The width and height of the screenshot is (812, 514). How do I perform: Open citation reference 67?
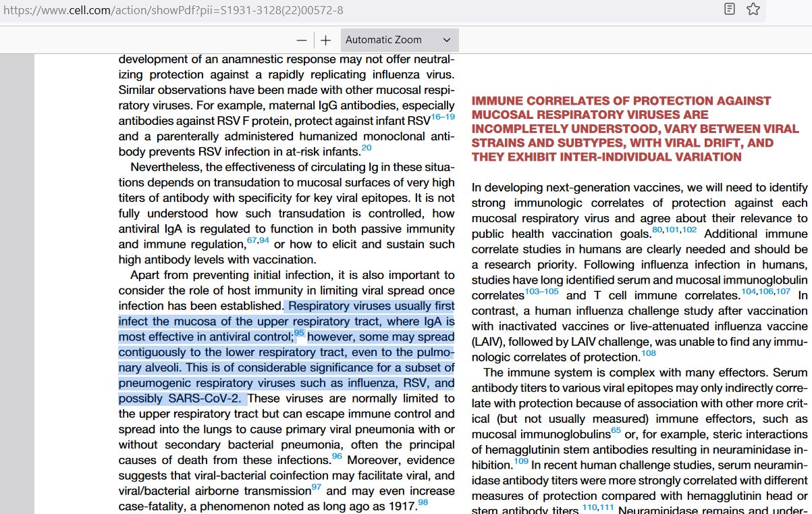pos(252,240)
